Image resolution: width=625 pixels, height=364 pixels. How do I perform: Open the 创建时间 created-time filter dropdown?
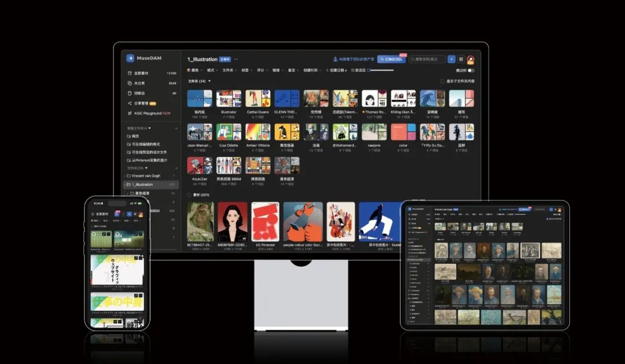pyautogui.click(x=312, y=70)
